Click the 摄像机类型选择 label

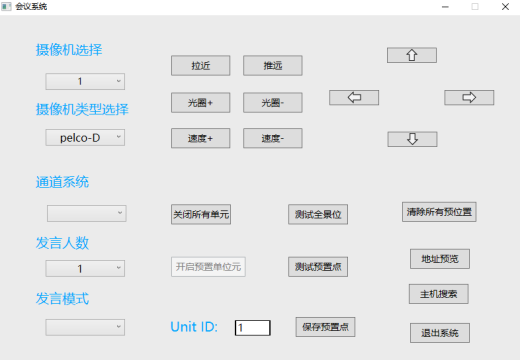click(x=82, y=109)
